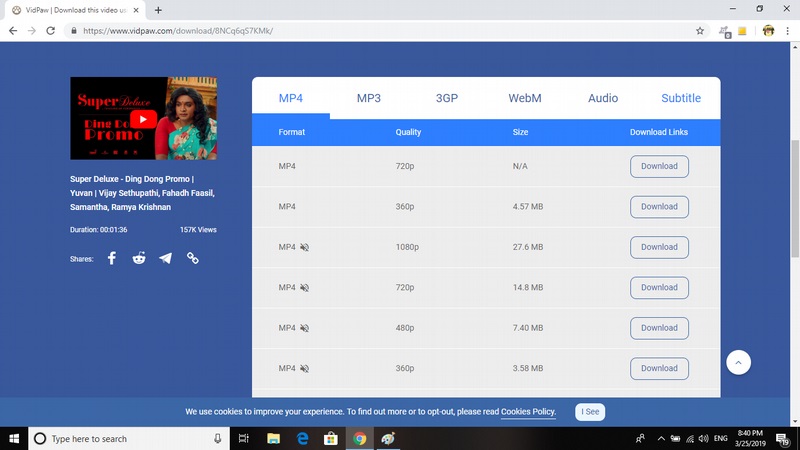The image size is (800, 450).
Task: View site info via the padlock icon
Action: pos(74,31)
